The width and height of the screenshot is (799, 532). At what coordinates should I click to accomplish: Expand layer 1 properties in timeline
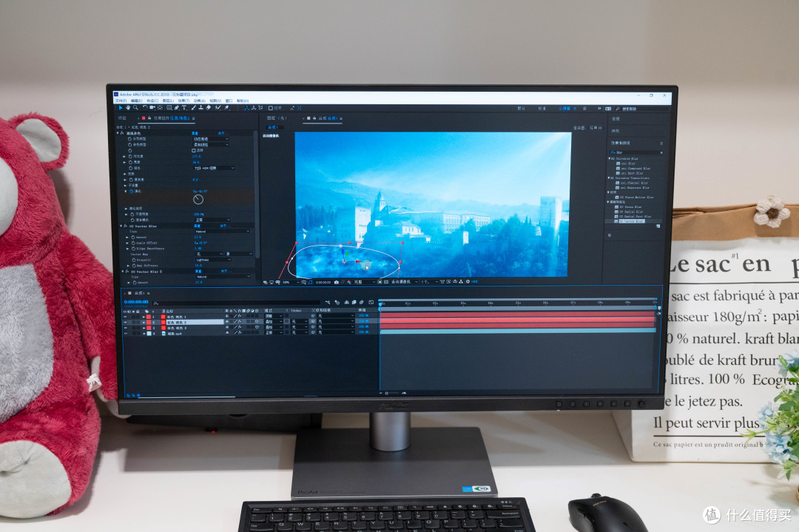[x=144, y=317]
